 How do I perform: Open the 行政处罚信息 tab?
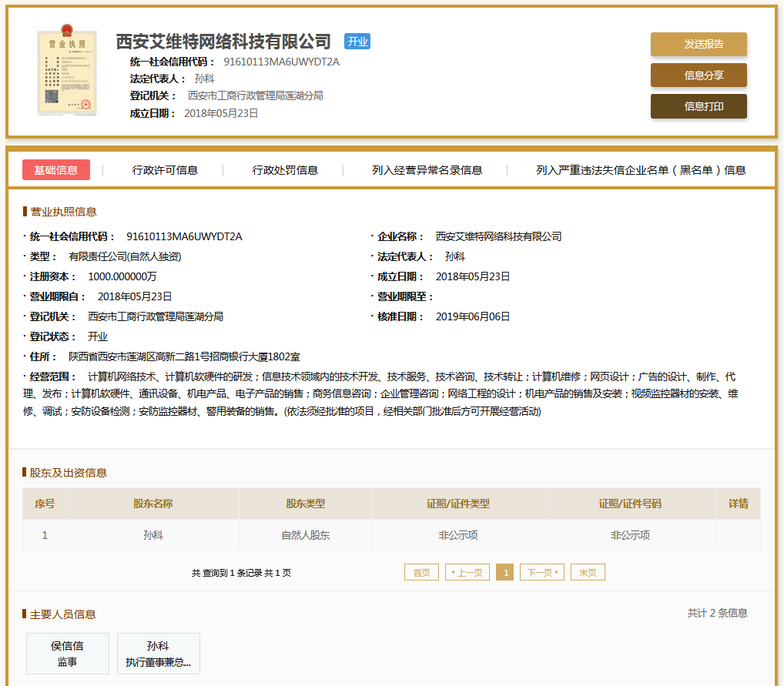(x=285, y=170)
